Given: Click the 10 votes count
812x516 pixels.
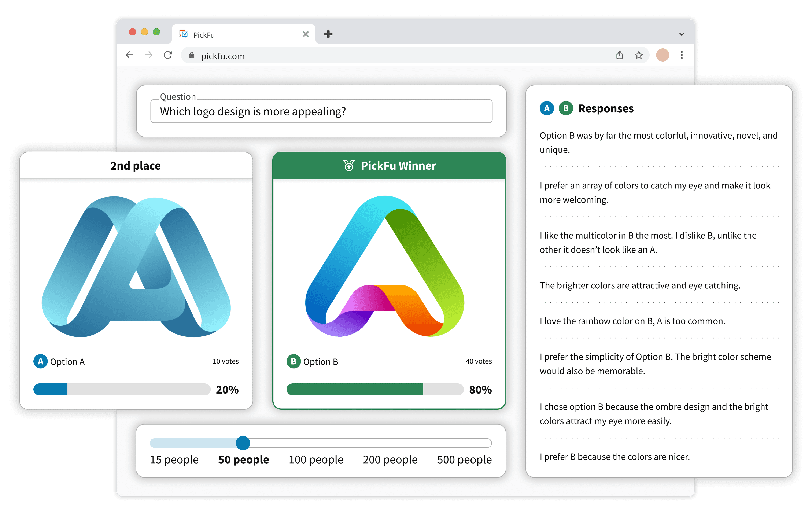Looking at the screenshot, I should point(226,362).
